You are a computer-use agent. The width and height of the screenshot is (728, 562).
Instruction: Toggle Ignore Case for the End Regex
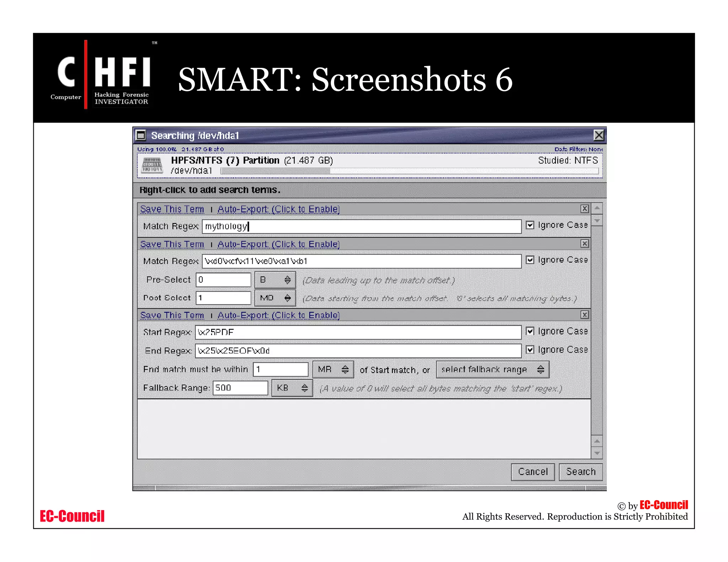[530, 350]
